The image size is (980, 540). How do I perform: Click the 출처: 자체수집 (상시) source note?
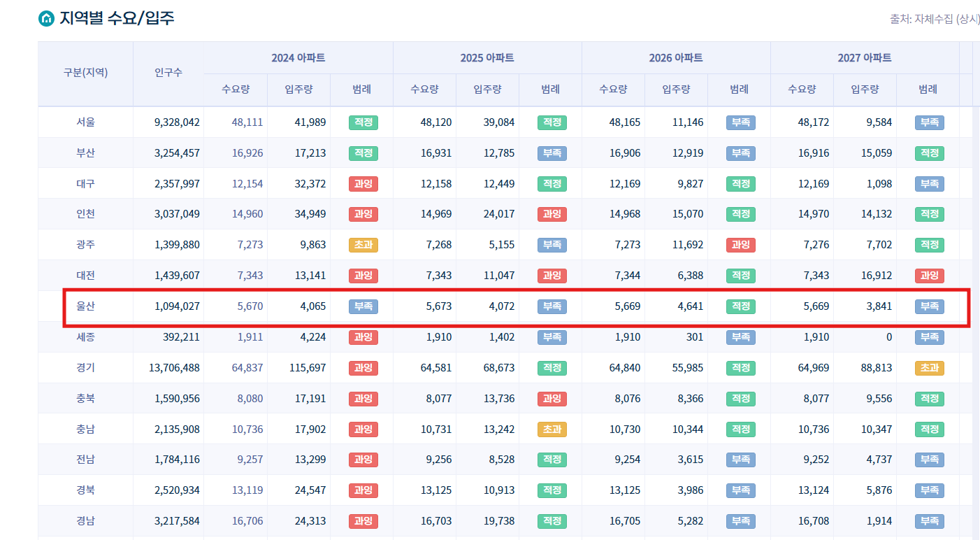pos(935,20)
